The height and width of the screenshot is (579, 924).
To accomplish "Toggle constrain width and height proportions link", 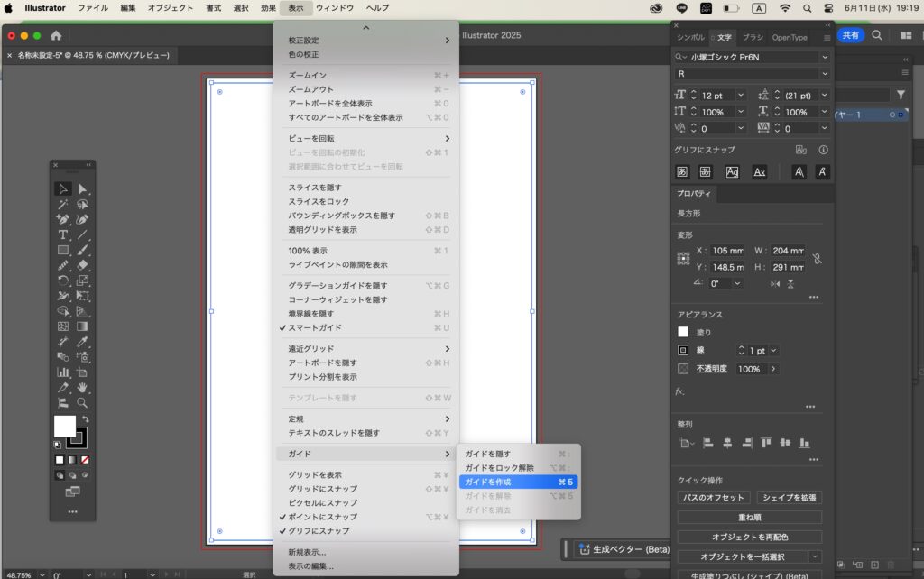I will 818,259.
